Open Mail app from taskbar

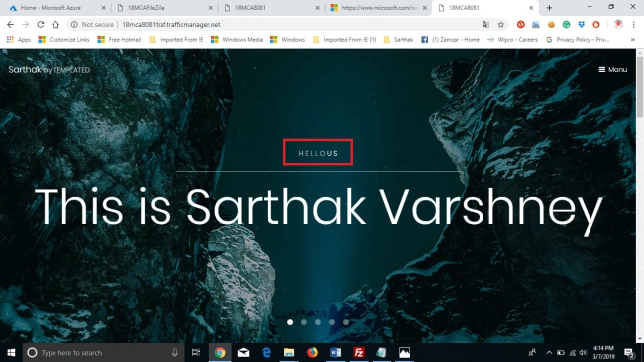243,352
